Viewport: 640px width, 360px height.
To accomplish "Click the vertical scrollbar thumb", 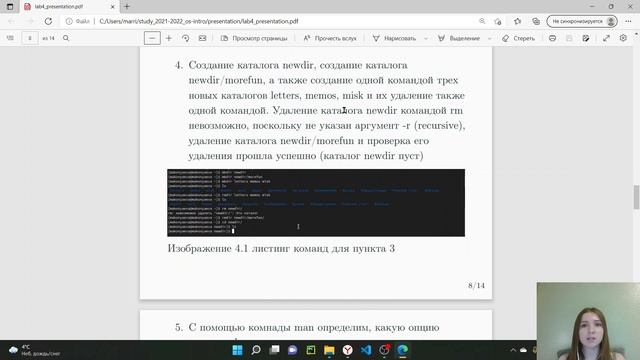I will point(636,197).
